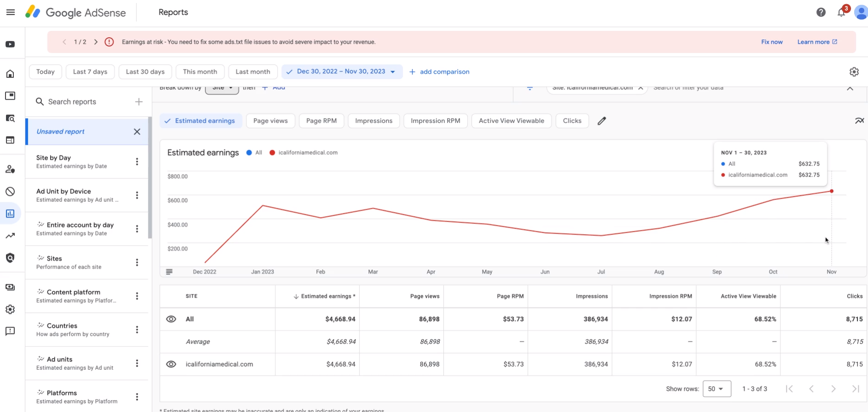
Task: Select the Today date range
Action: coord(46,71)
